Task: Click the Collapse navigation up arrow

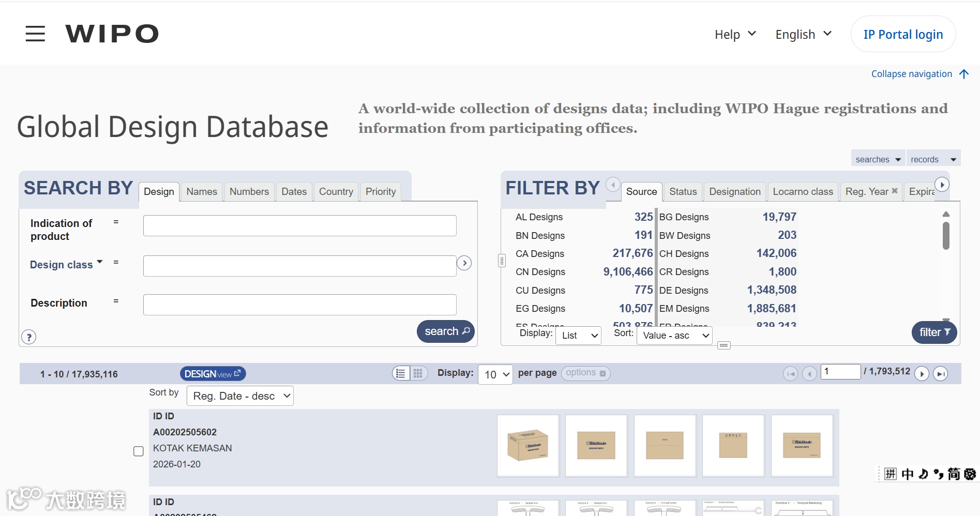Action: coord(964,74)
